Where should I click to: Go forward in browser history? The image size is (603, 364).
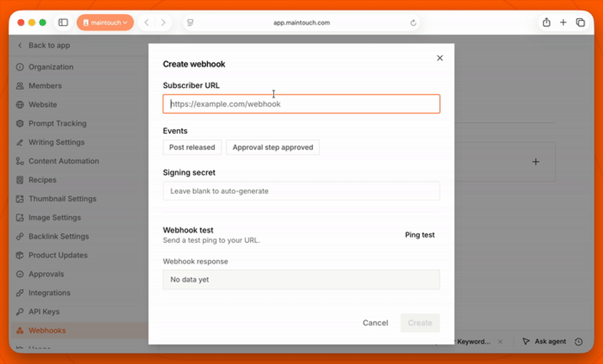coord(163,23)
